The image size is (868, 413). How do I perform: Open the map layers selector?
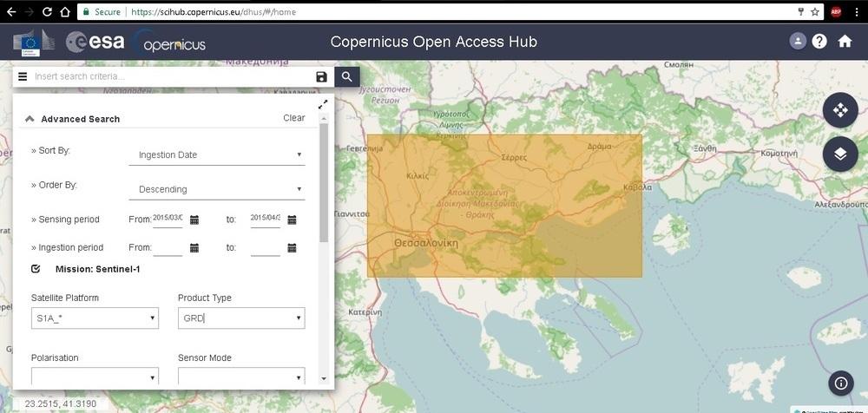[840, 154]
